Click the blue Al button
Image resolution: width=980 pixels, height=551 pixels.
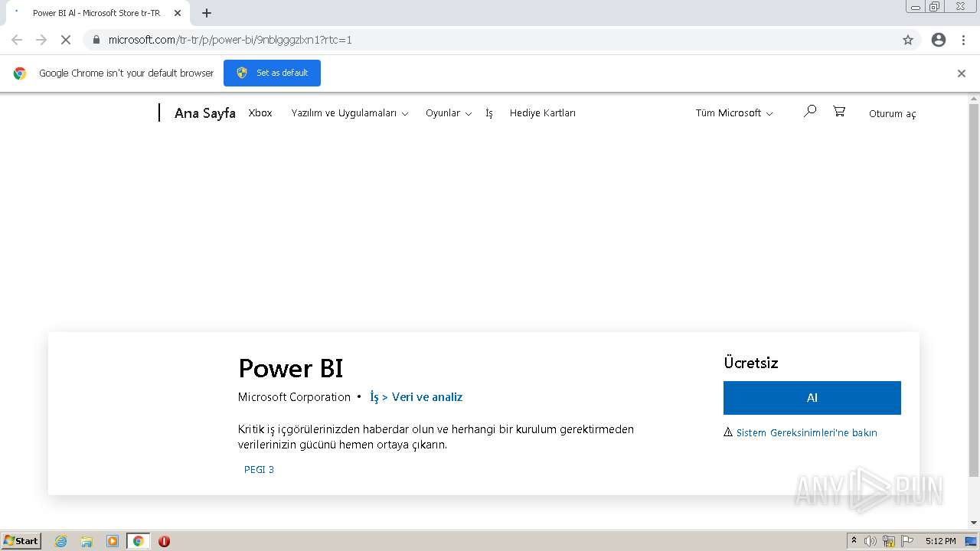pos(812,398)
